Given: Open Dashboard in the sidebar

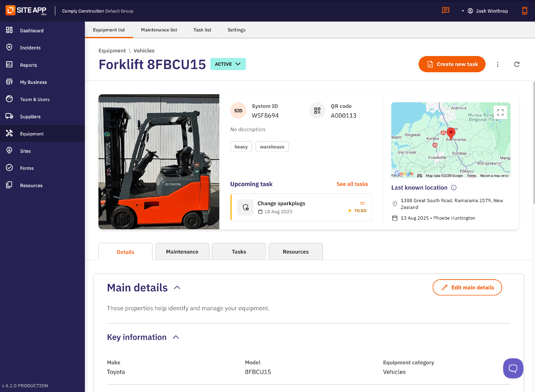Looking at the screenshot, I should (x=42, y=30).
